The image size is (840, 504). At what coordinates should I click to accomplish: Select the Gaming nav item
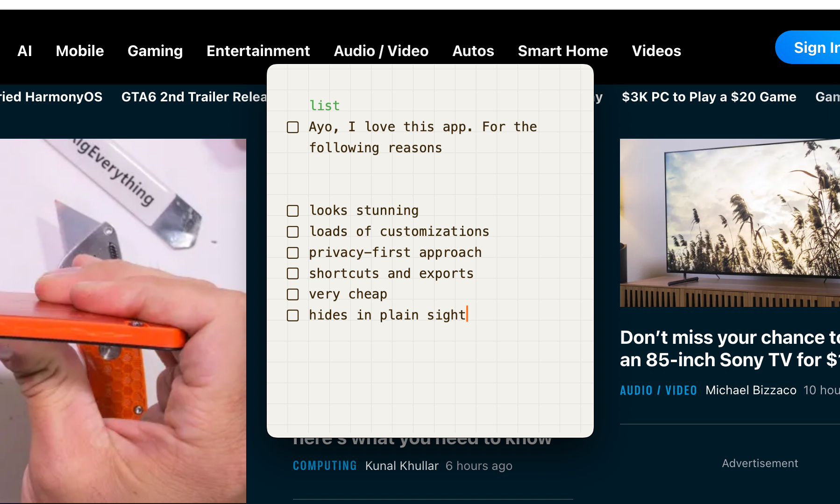click(155, 51)
